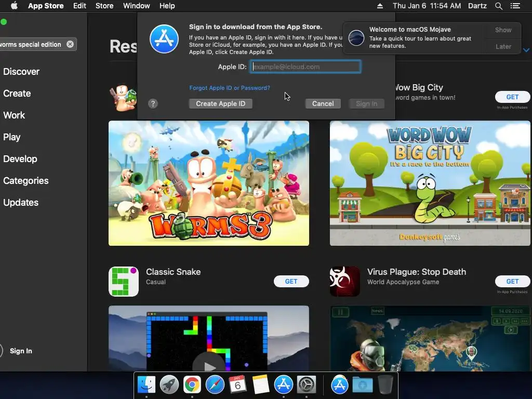
Task: Get the Word Wow Big City app
Action: tap(512, 97)
